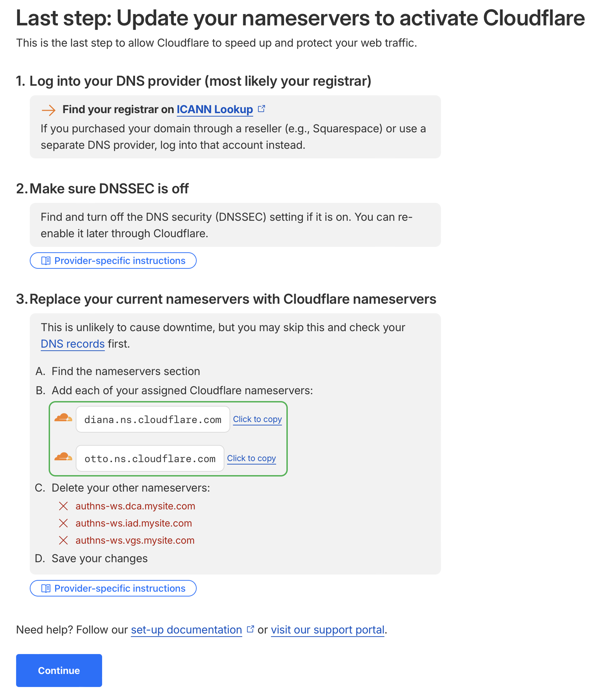The height and width of the screenshot is (700, 592).
Task: Open Provider-specific instructions below nameserver steps
Action: (113, 588)
